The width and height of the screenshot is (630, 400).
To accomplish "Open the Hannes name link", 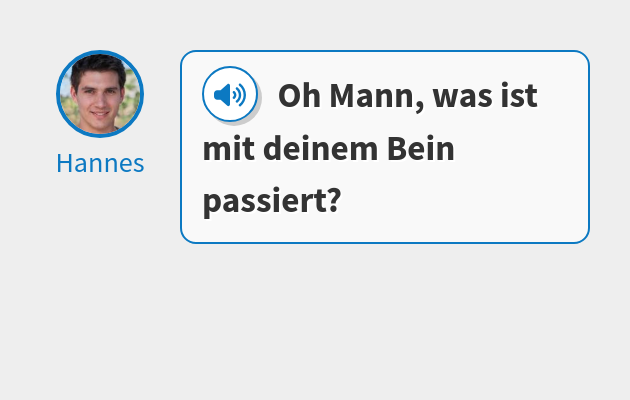I will pyautogui.click(x=100, y=163).
